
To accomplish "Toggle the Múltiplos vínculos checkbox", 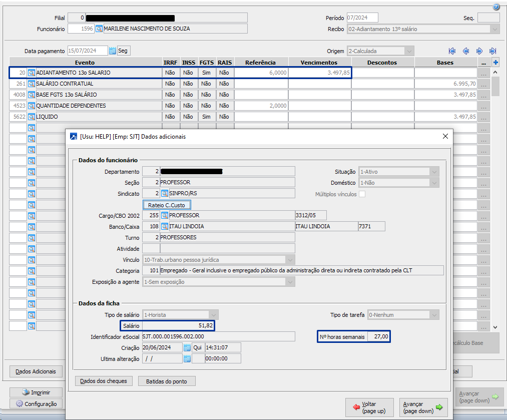I will (x=362, y=194).
